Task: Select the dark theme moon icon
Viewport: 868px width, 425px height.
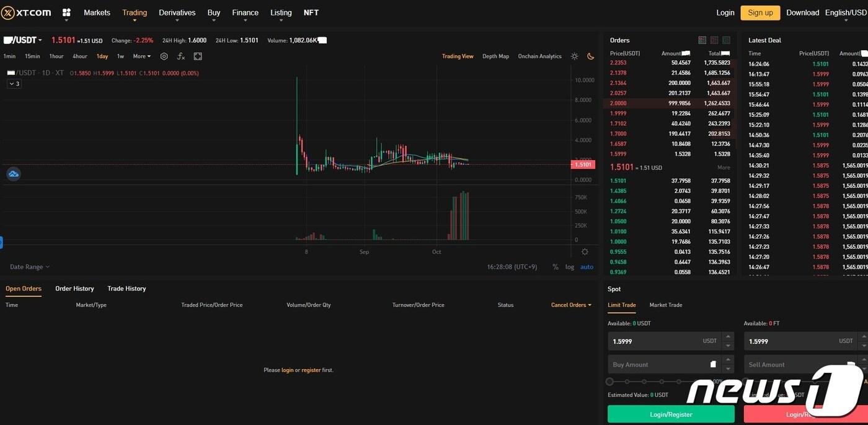Action: click(590, 56)
